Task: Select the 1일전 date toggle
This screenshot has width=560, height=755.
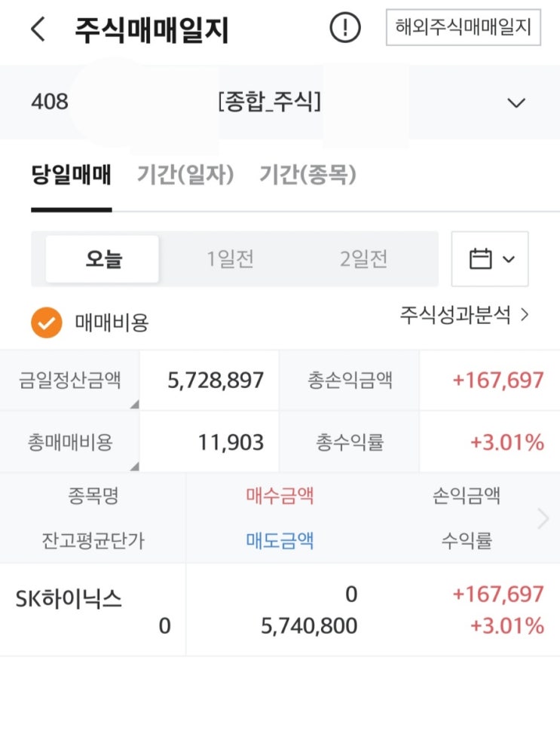Action: coord(230,259)
